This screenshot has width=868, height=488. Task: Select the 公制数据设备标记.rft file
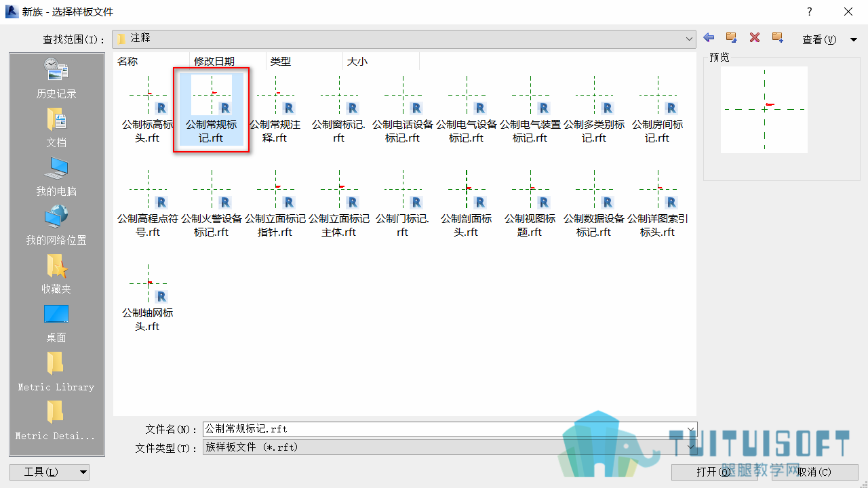coord(594,204)
